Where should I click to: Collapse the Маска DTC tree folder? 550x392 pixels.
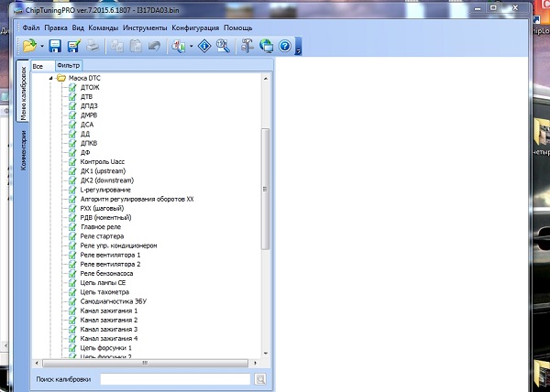click(x=50, y=78)
